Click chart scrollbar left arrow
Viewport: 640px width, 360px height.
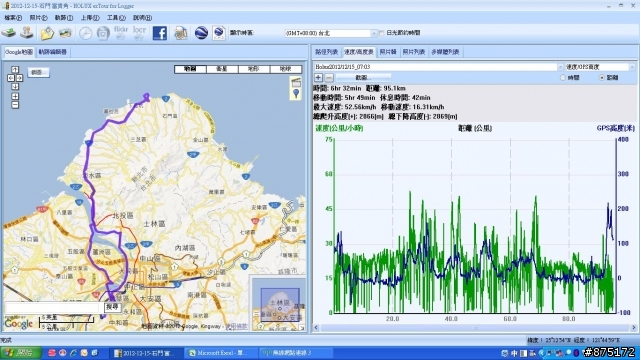click(316, 328)
